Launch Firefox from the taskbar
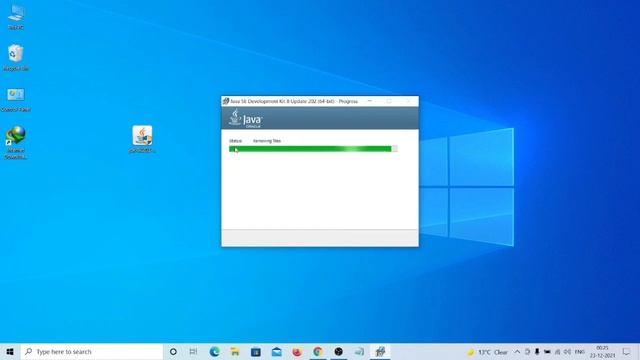The image size is (640, 360). (297, 351)
